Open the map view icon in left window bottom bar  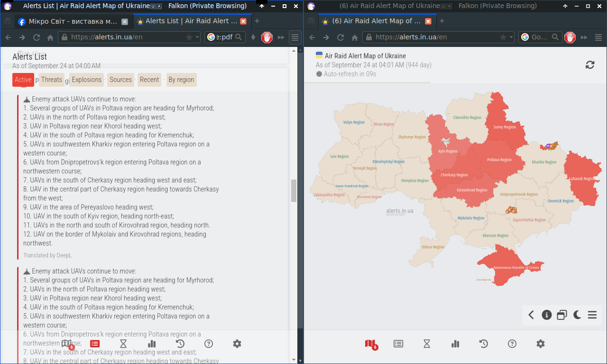(x=67, y=344)
